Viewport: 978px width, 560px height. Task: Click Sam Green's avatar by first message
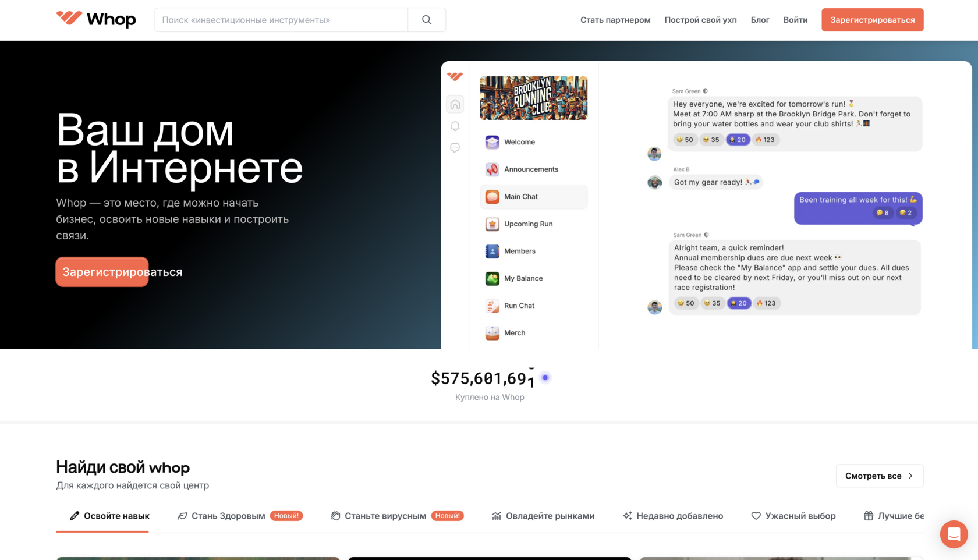654,154
